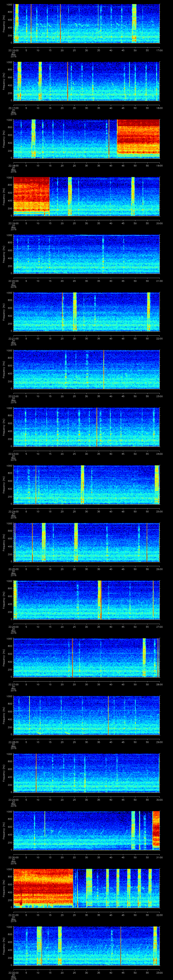Click the spectrogram panel starting at 22:26:00
Viewport: 173px width, 980px height.
[x=87, y=600]
